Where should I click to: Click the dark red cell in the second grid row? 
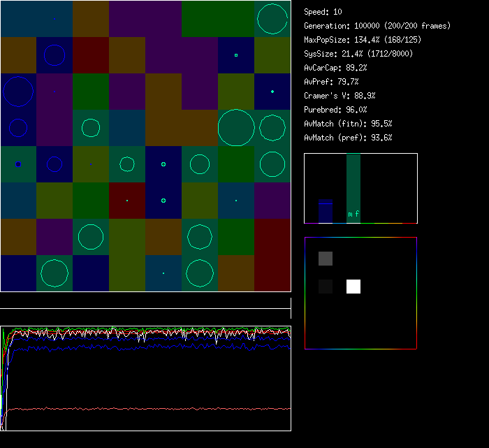(91, 55)
